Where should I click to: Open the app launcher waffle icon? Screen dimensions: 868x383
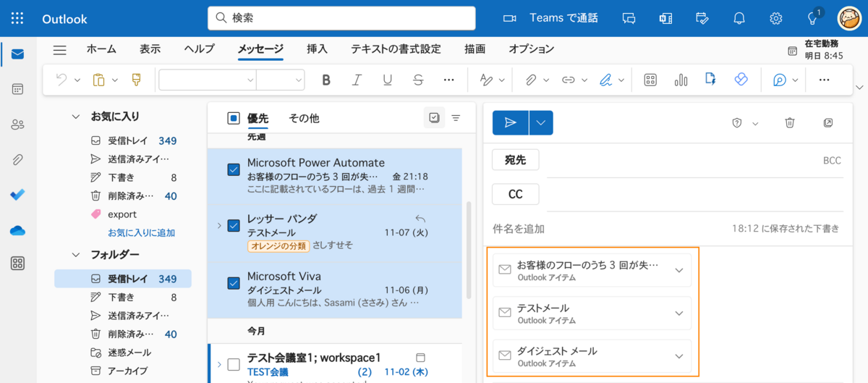click(17, 18)
